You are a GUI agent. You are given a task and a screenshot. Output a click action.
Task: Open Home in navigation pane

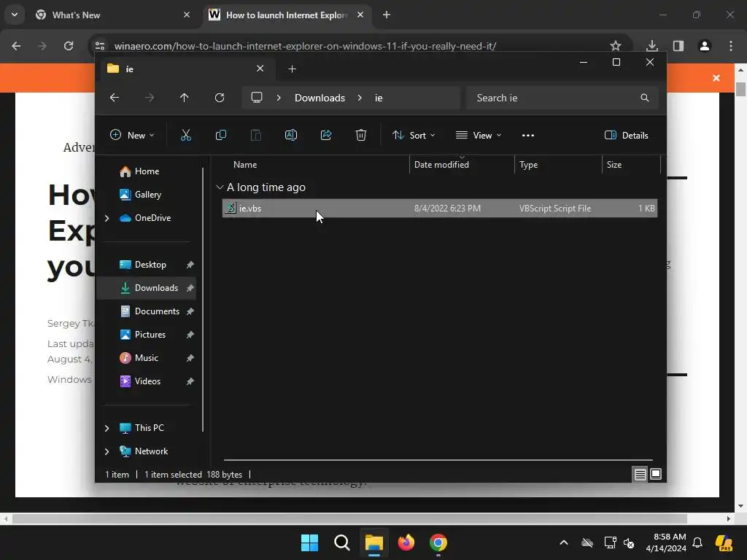147,171
